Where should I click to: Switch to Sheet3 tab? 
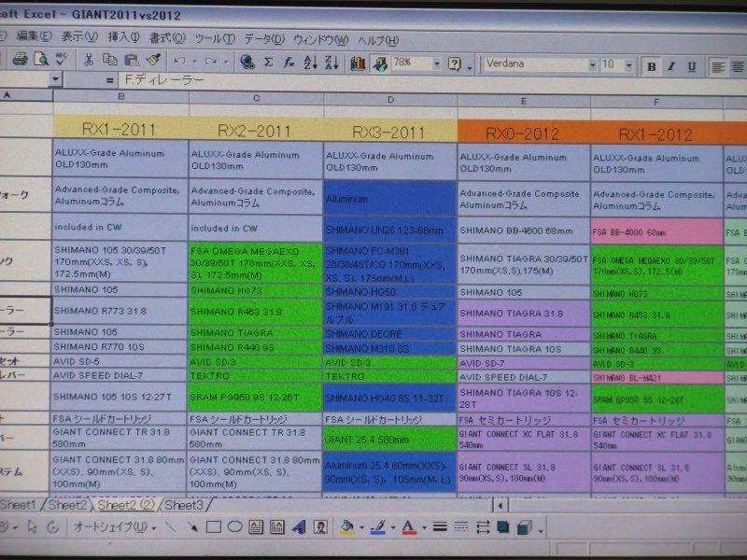183,505
